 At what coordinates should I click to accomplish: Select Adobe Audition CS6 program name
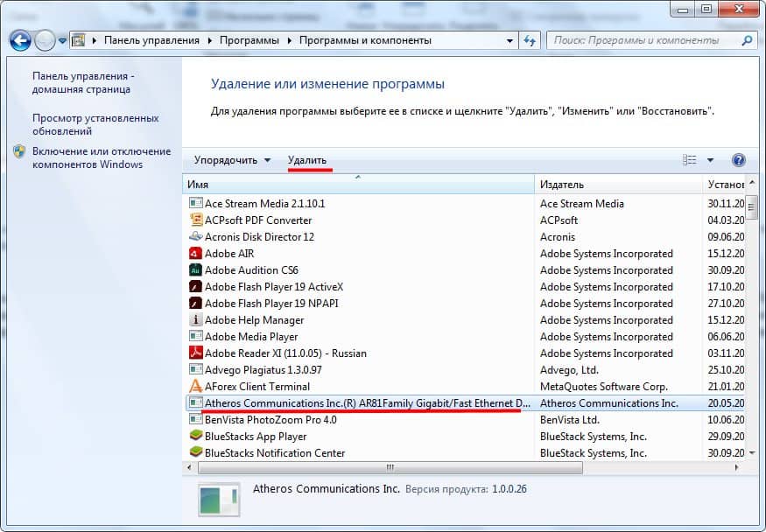coord(251,269)
